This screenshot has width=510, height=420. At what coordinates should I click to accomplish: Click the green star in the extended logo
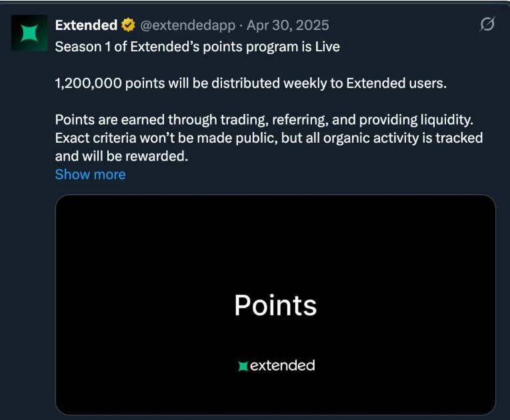tap(243, 365)
